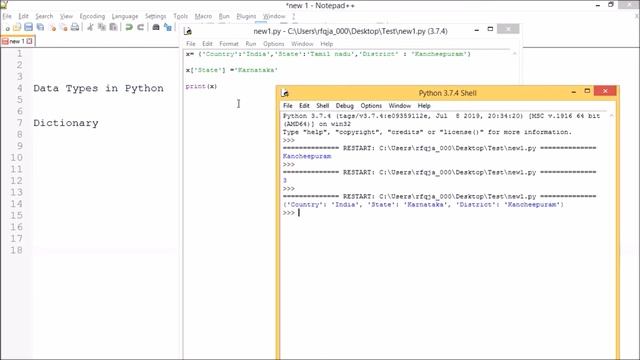Click the Replace icon in Notepad++ toolbar
Screen dimensions: 640x360
point(167,27)
